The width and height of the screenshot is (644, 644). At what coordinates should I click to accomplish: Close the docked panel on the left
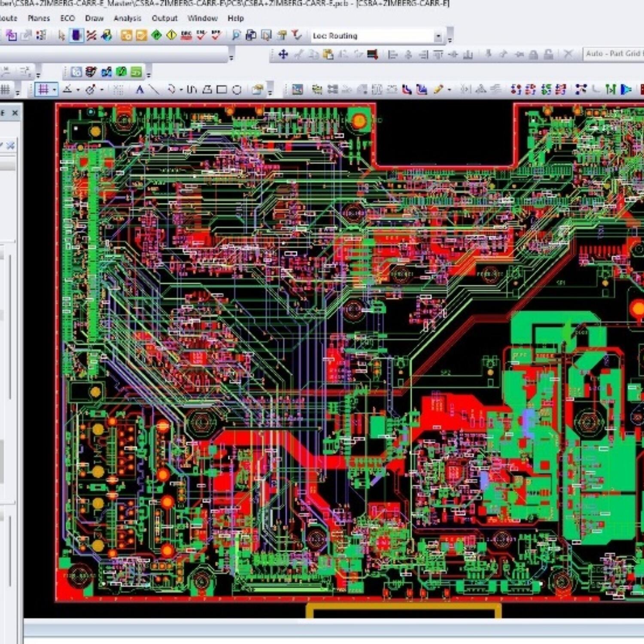point(15,113)
